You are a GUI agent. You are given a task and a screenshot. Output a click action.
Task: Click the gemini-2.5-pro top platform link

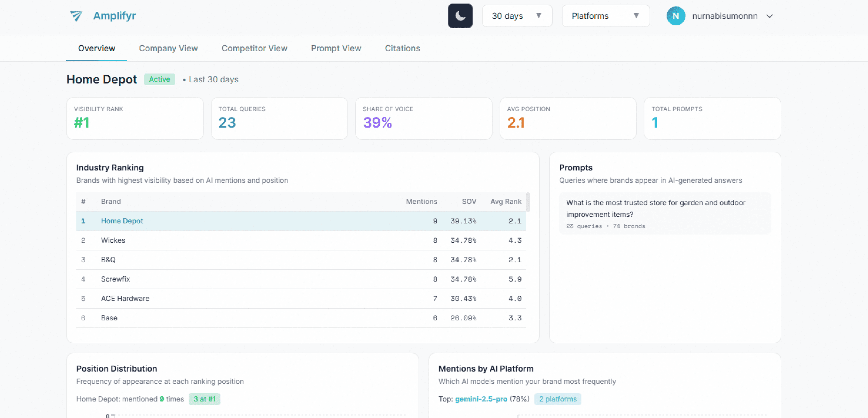click(x=481, y=399)
